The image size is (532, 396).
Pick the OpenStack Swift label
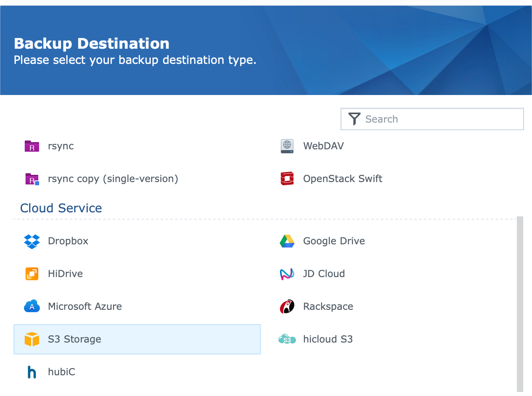point(343,179)
